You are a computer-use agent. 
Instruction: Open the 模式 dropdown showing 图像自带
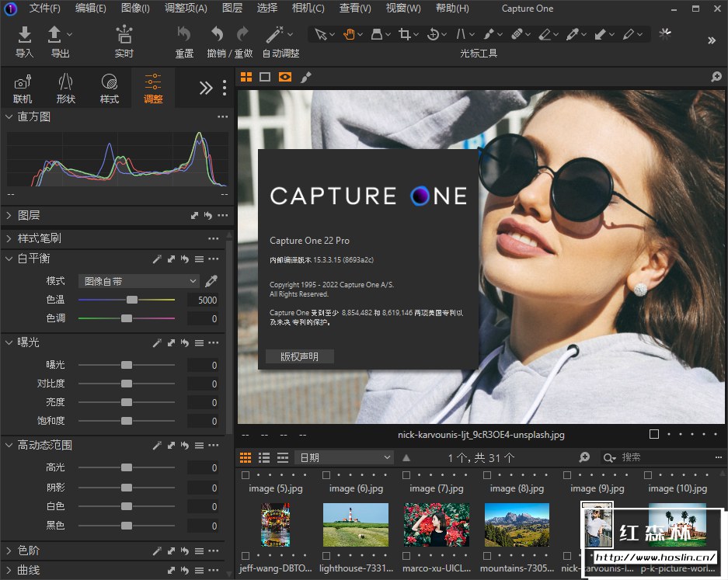[x=139, y=281]
